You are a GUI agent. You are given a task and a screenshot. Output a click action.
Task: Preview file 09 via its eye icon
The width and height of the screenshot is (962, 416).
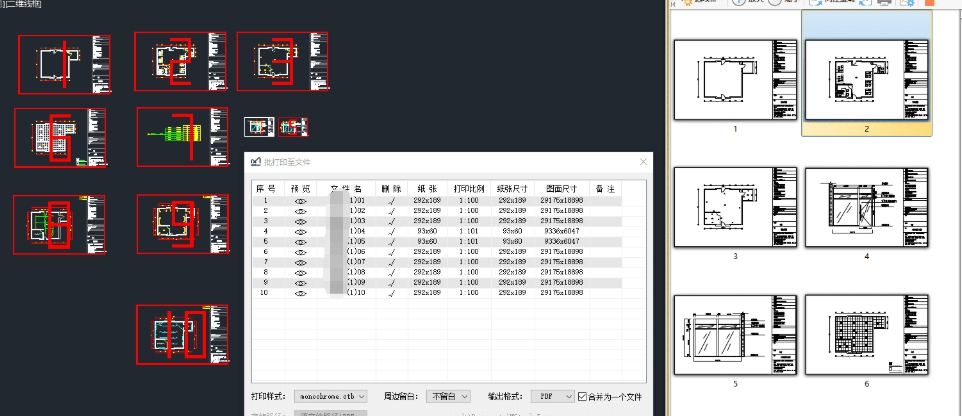[301, 283]
